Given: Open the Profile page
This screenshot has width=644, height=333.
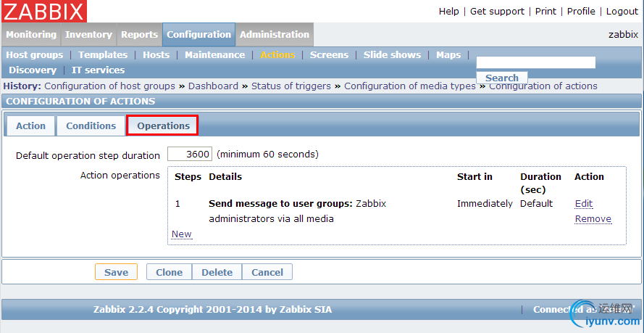Looking at the screenshot, I should point(581,12).
